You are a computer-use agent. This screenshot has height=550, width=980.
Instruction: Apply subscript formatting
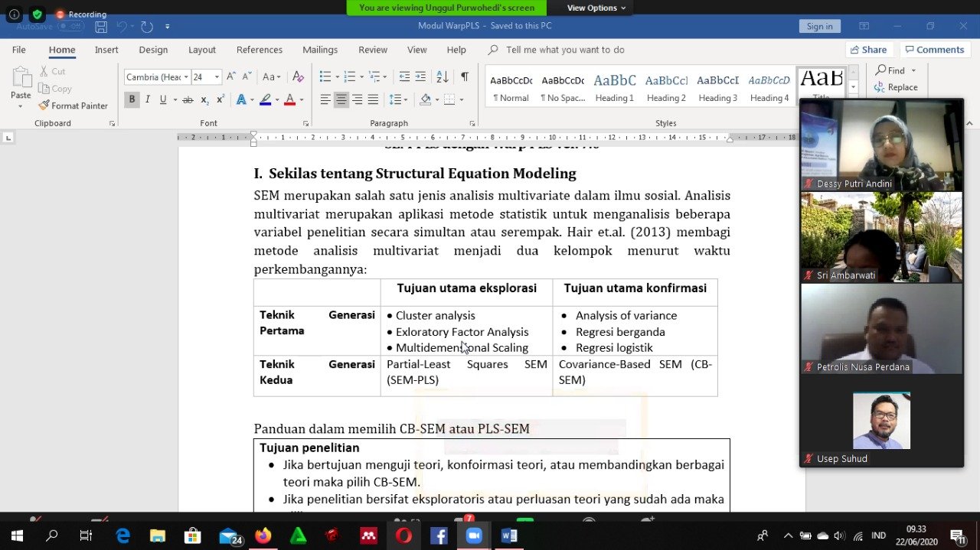click(x=204, y=99)
